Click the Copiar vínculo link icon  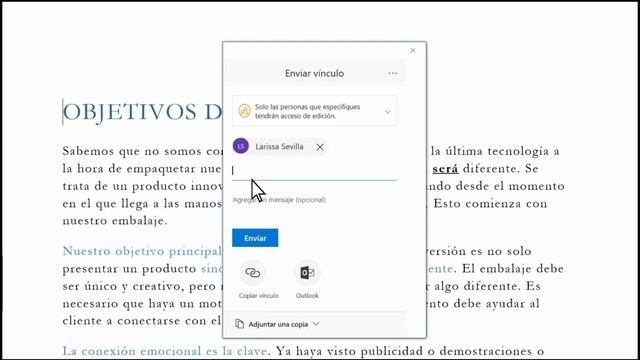pyautogui.click(x=252, y=272)
